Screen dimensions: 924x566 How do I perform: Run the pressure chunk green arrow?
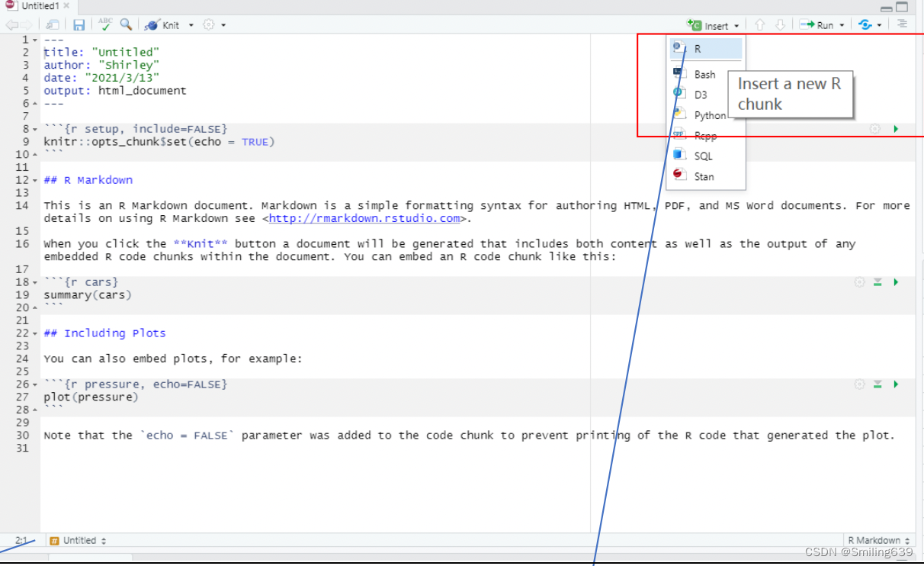click(896, 384)
